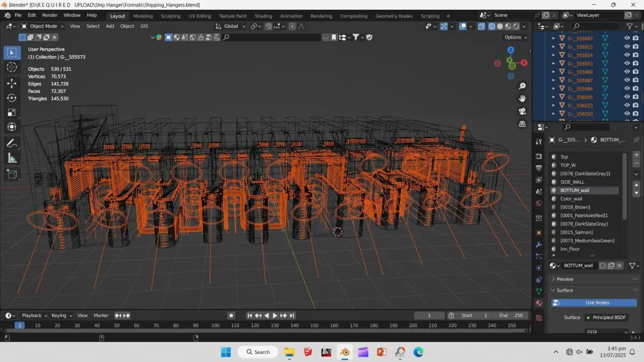Select the Move tool
Viewport: 644px width, 362px height.
point(12,83)
